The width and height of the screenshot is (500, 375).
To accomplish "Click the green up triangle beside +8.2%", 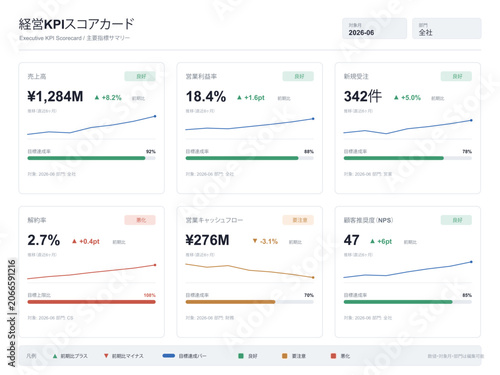I will coord(97,98).
